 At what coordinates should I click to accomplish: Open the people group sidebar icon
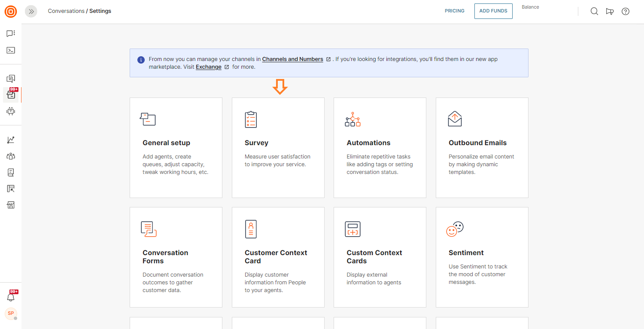coord(11,156)
